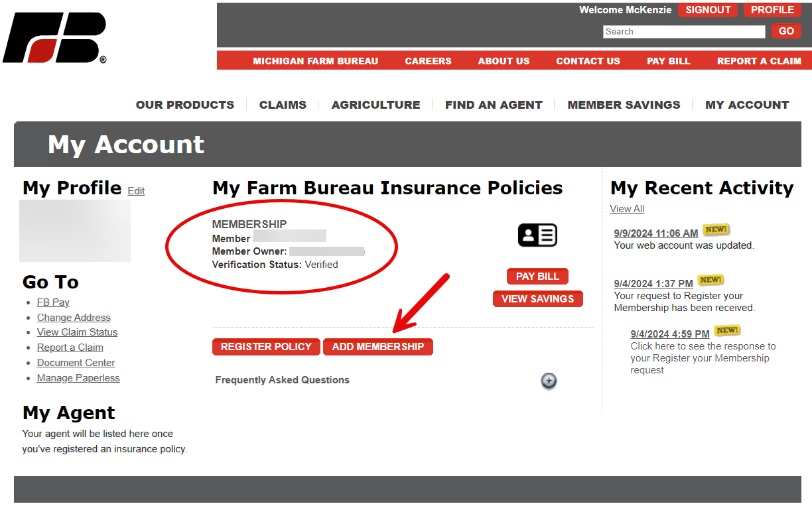
Task: Open Michigan Farm Bureau menu item
Action: pyautogui.click(x=315, y=61)
